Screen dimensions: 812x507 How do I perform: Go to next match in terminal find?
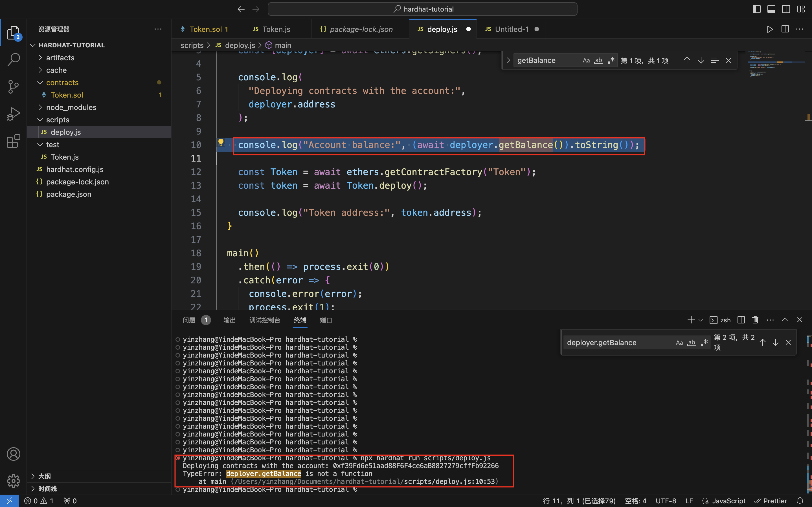tap(775, 342)
